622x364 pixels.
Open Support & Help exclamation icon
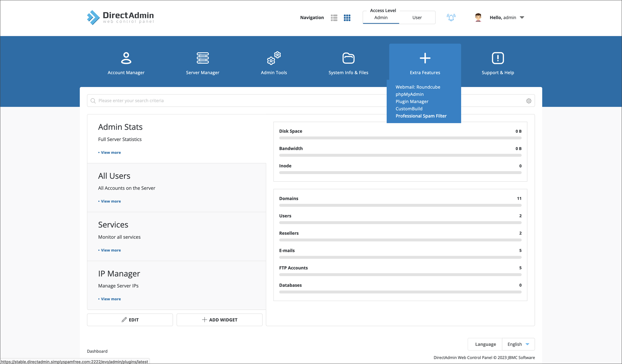coord(498,58)
